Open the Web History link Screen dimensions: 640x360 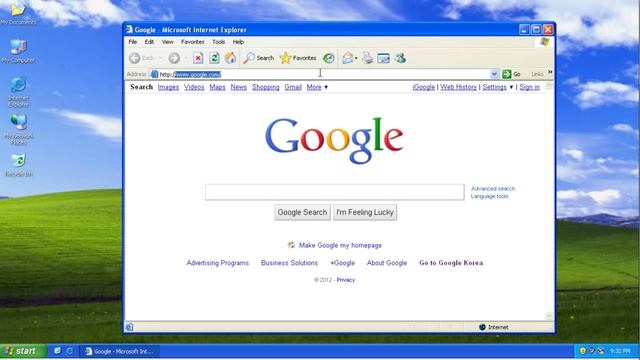coord(458,87)
